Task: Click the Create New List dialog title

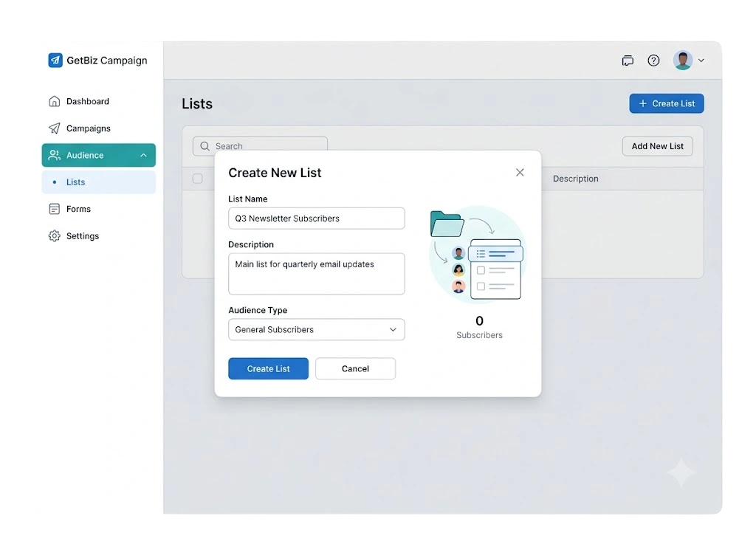Action: click(275, 173)
